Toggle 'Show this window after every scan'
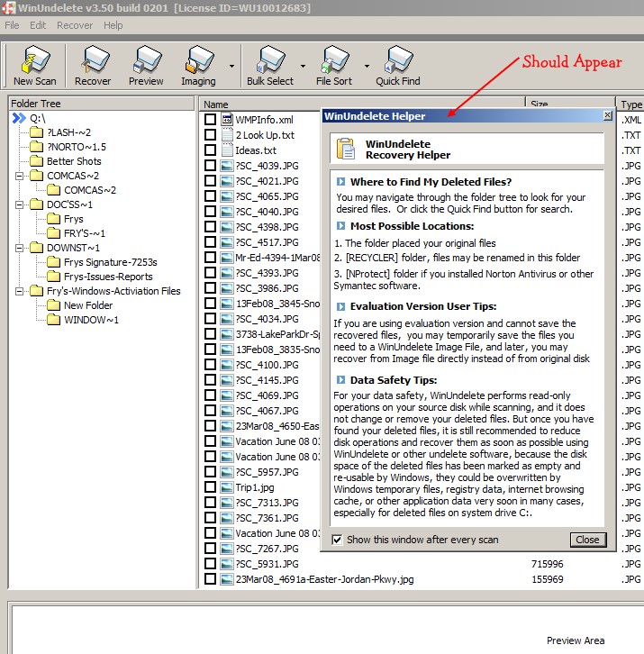This screenshot has width=644, height=654. point(338,540)
